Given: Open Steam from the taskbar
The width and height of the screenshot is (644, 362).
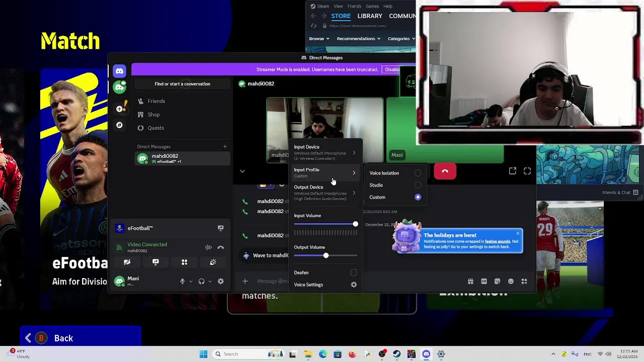Looking at the screenshot, I should point(397,354).
